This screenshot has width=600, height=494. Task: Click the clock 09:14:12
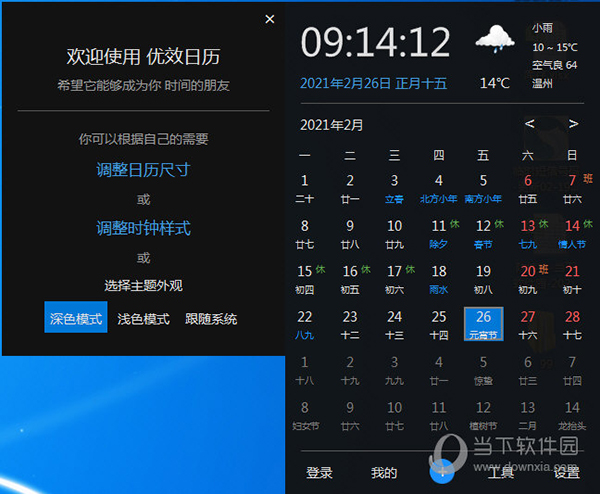coord(375,42)
